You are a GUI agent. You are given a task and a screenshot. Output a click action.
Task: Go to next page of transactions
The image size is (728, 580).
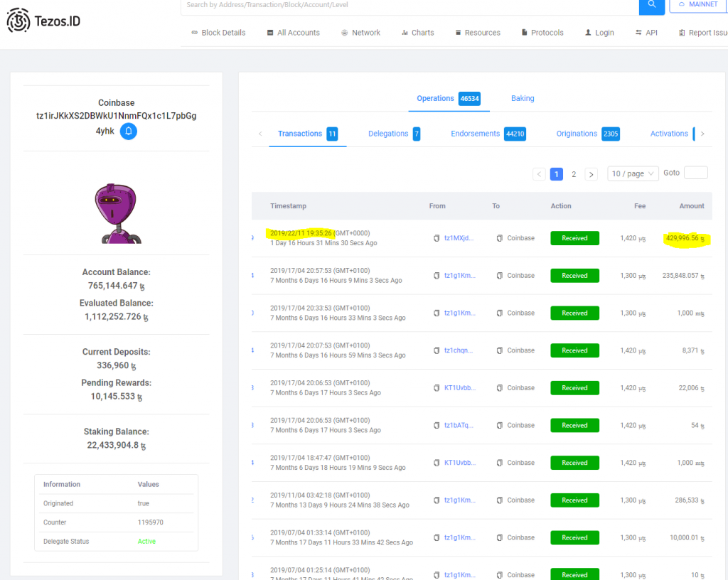pos(591,174)
